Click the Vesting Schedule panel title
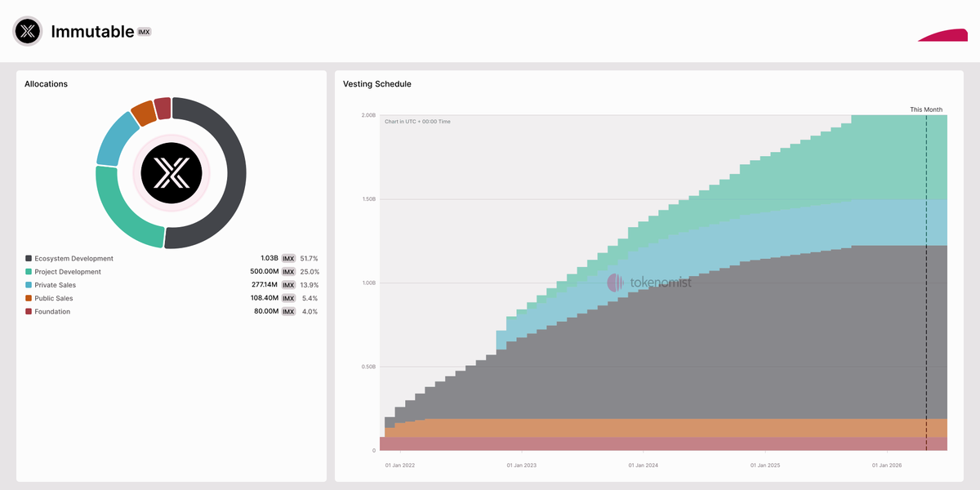Image resolution: width=980 pixels, height=490 pixels. point(377,84)
